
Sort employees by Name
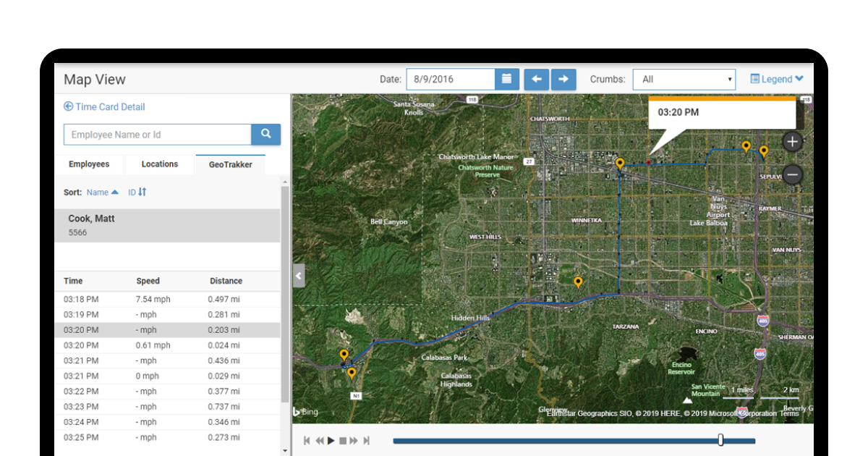pyautogui.click(x=103, y=192)
